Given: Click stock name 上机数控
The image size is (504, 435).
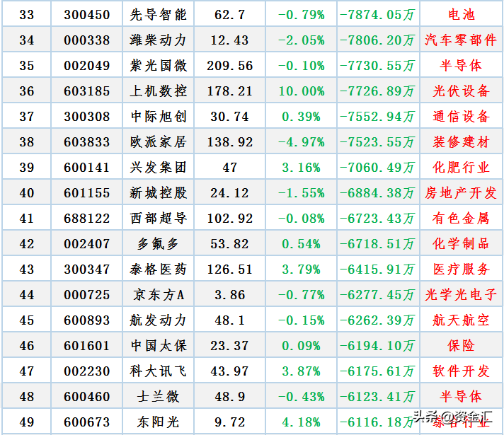Looking at the screenshot, I should tap(158, 91).
